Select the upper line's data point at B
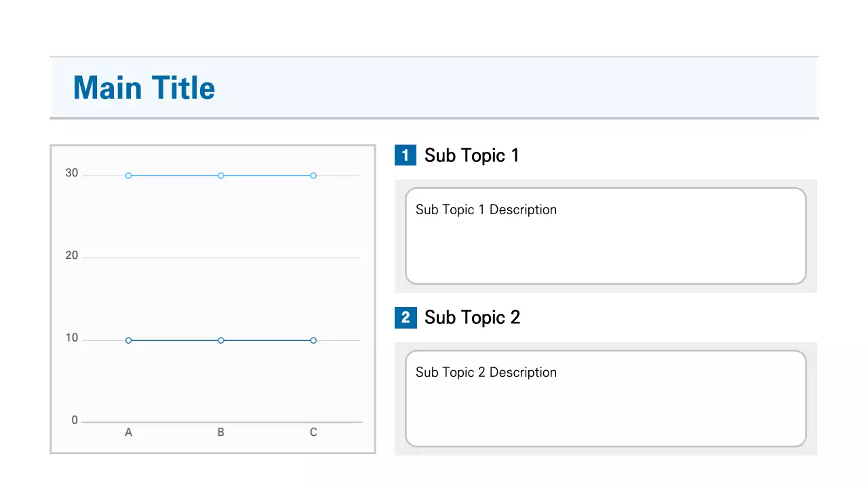 pos(221,176)
